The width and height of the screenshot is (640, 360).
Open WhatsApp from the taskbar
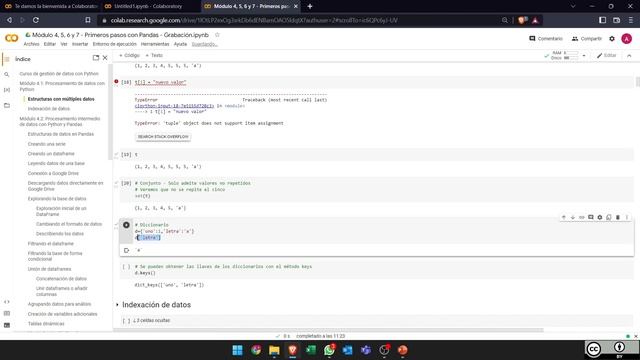pos(329,350)
